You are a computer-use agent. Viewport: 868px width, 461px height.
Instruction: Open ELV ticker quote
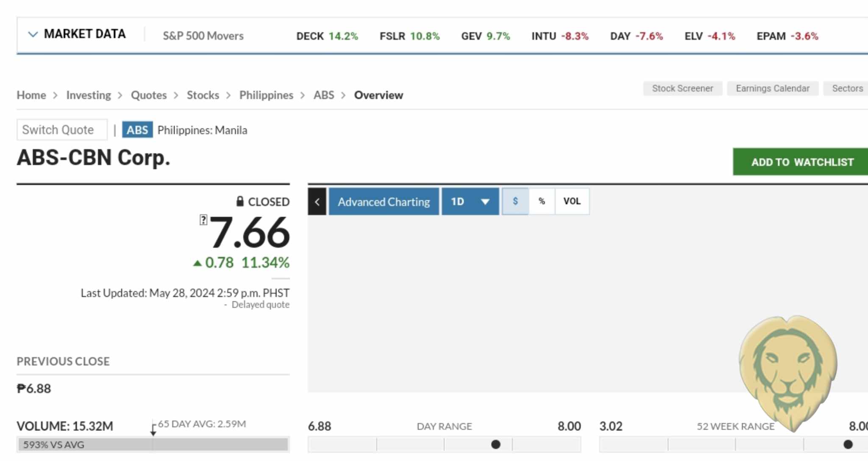pyautogui.click(x=709, y=36)
